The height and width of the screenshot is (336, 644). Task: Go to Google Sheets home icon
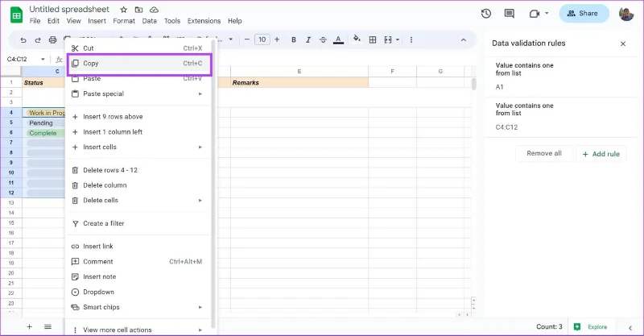click(x=16, y=15)
